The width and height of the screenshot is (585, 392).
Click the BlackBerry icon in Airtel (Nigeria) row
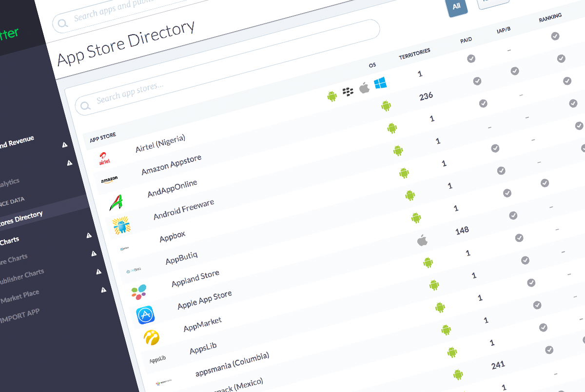pos(348,91)
